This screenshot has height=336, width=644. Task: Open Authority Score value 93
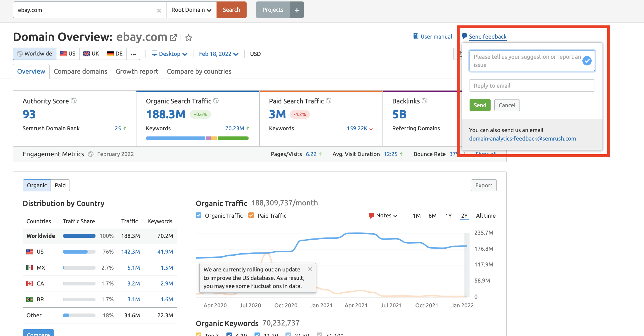coord(29,114)
